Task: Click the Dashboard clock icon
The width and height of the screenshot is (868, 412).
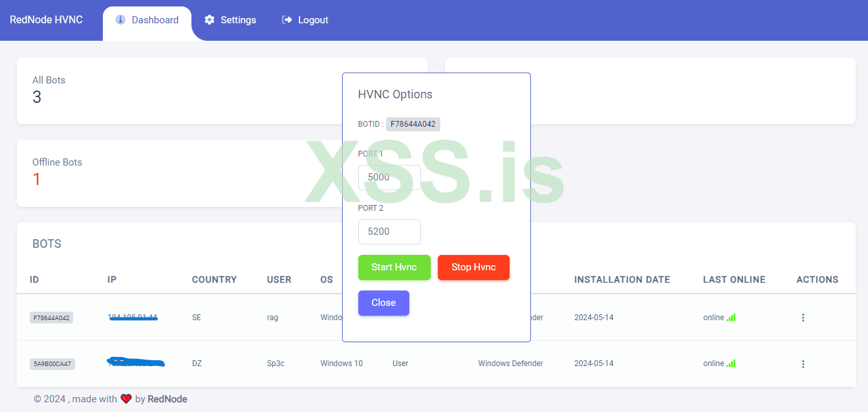Action: pyautogui.click(x=120, y=19)
